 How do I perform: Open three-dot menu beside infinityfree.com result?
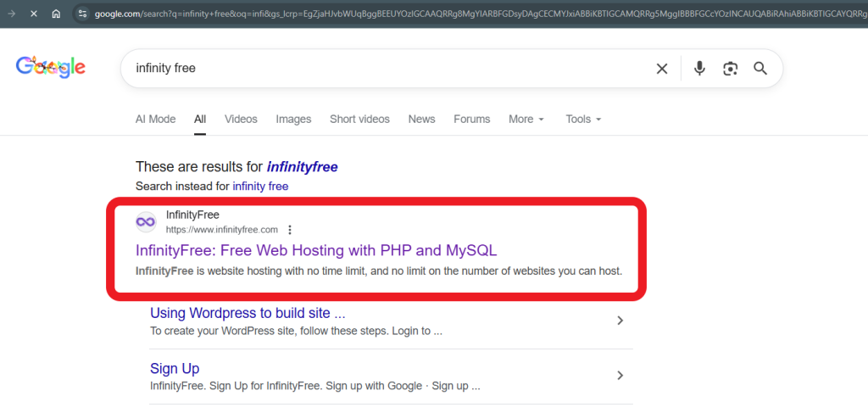pyautogui.click(x=290, y=230)
